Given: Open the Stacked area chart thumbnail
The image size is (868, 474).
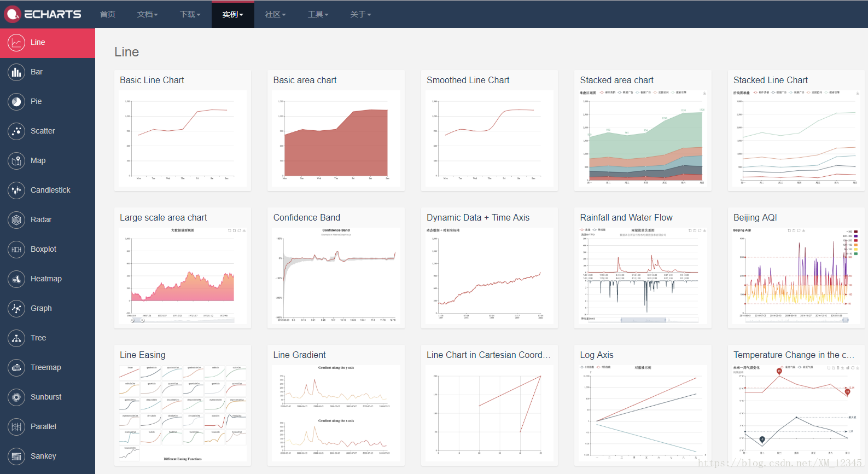Looking at the screenshot, I should tap(643, 138).
